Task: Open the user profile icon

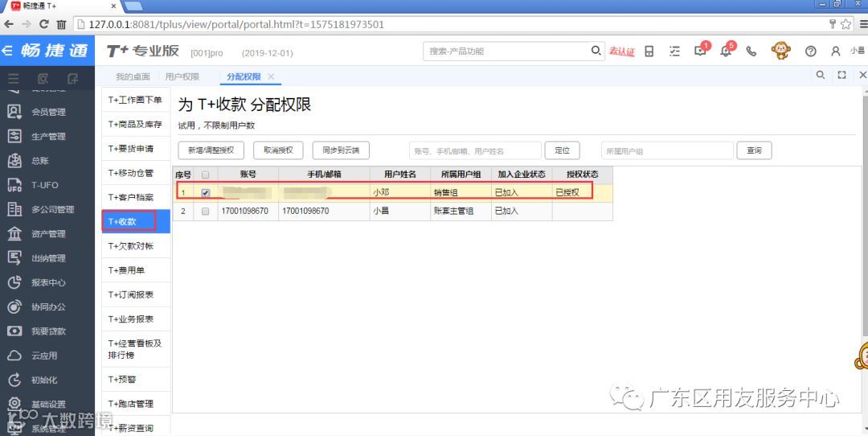Action: [x=835, y=51]
